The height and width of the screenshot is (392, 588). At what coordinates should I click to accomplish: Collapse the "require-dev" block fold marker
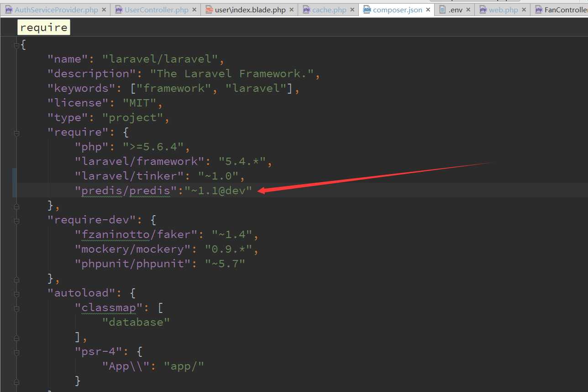tap(16, 221)
